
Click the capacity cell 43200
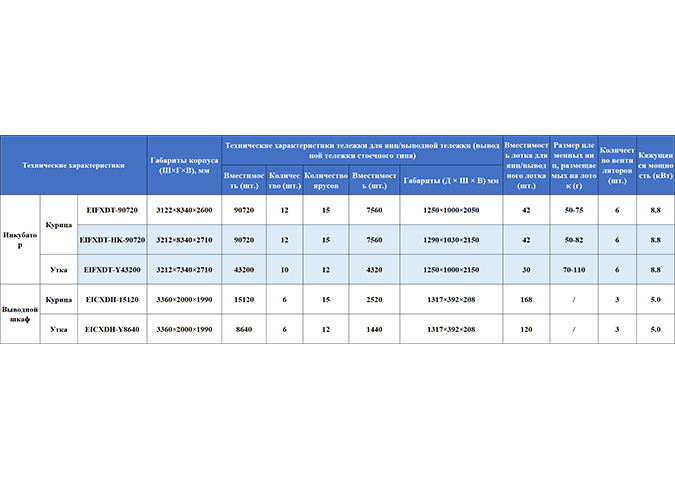click(244, 270)
